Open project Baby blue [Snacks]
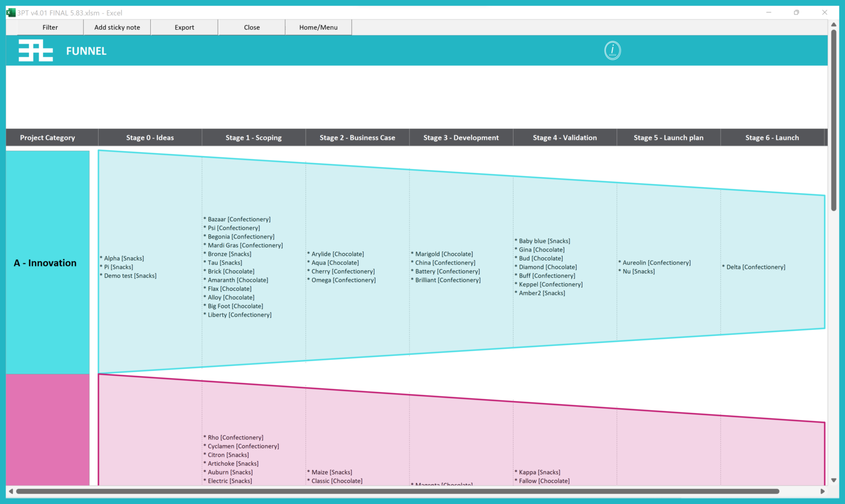This screenshot has height=504, width=845. tap(542, 241)
